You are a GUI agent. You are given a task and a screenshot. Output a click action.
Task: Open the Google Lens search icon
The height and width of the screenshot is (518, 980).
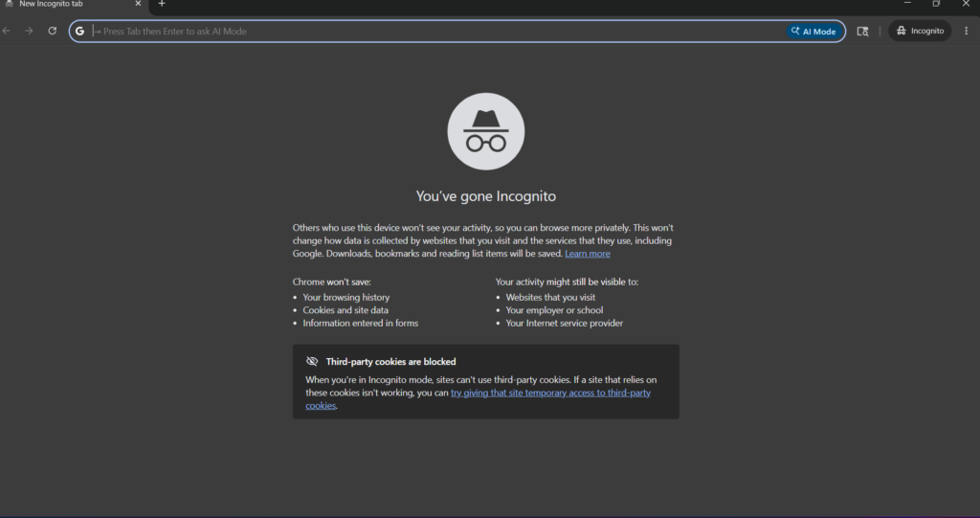862,32
